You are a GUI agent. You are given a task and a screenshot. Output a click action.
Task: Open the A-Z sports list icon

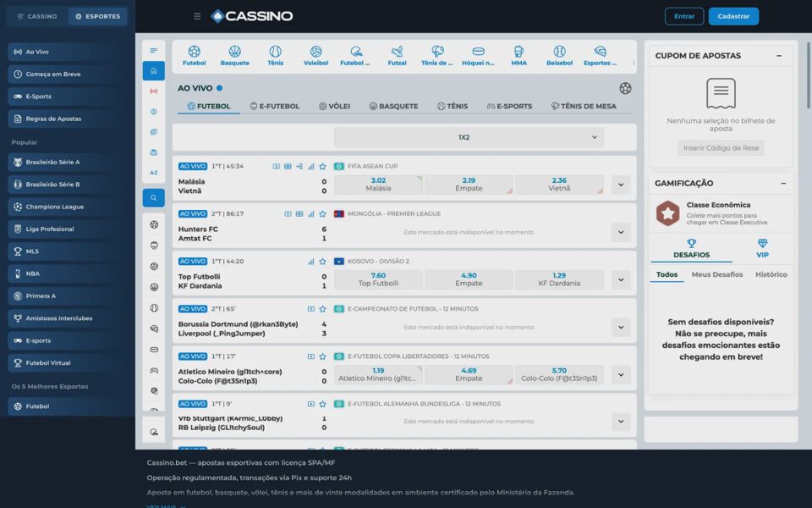[x=154, y=173]
